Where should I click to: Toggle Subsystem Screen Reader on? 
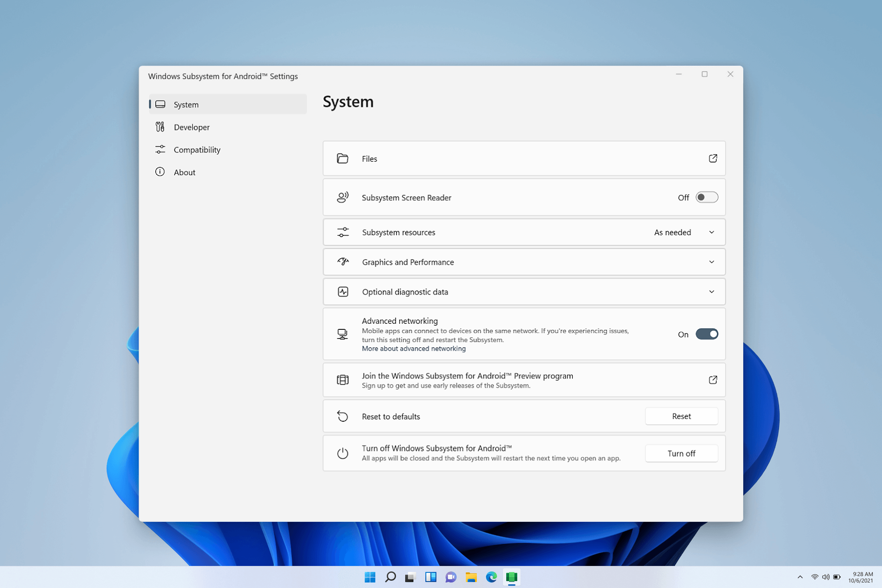(x=707, y=197)
